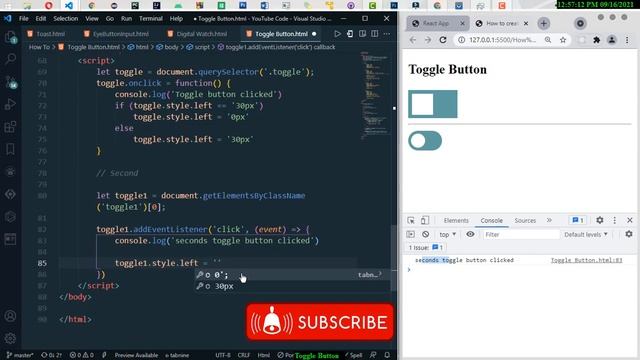Click the 1 Issue badge in console

(x=425, y=247)
